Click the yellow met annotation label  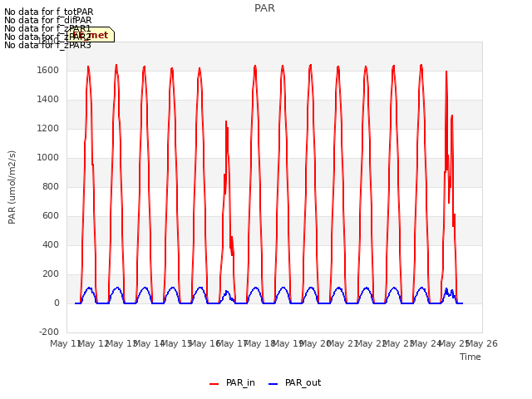point(91,35)
